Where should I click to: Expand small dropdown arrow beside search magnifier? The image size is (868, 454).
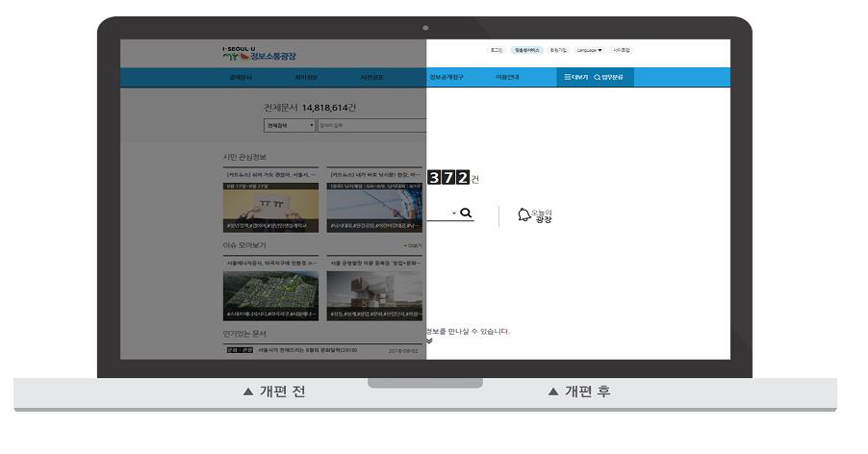[x=454, y=214]
